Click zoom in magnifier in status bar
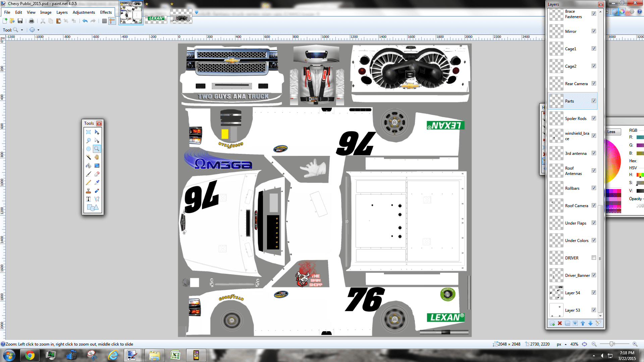The width and height of the screenshot is (644, 362). coord(635,344)
